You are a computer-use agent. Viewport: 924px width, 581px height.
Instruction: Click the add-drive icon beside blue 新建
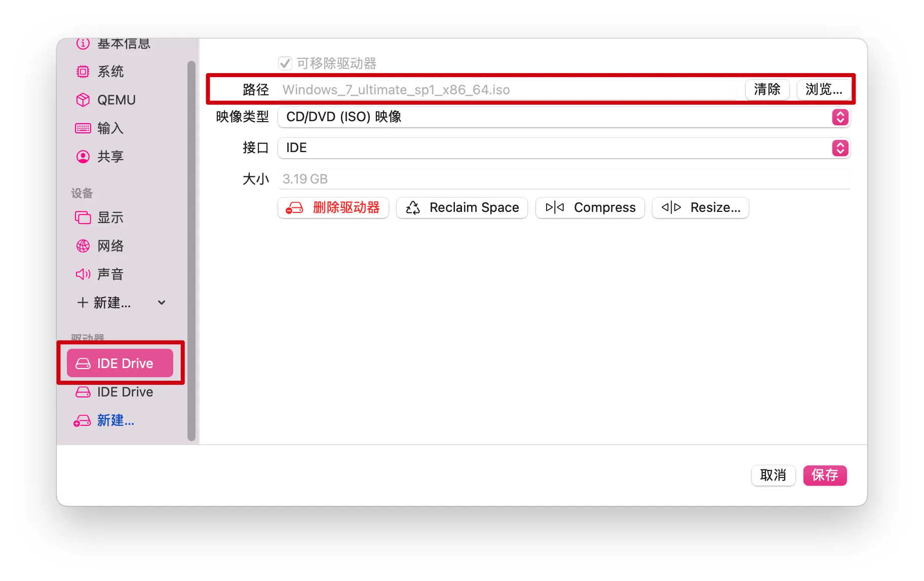pyautogui.click(x=82, y=421)
